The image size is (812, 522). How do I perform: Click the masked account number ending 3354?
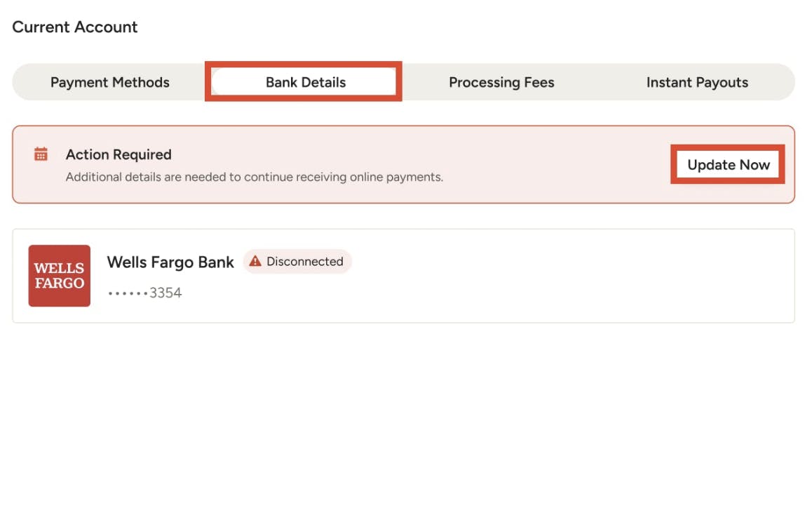[x=144, y=292]
